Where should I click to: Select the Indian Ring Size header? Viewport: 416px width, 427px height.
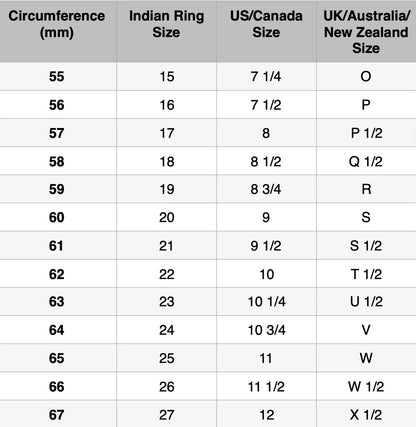[x=166, y=24]
